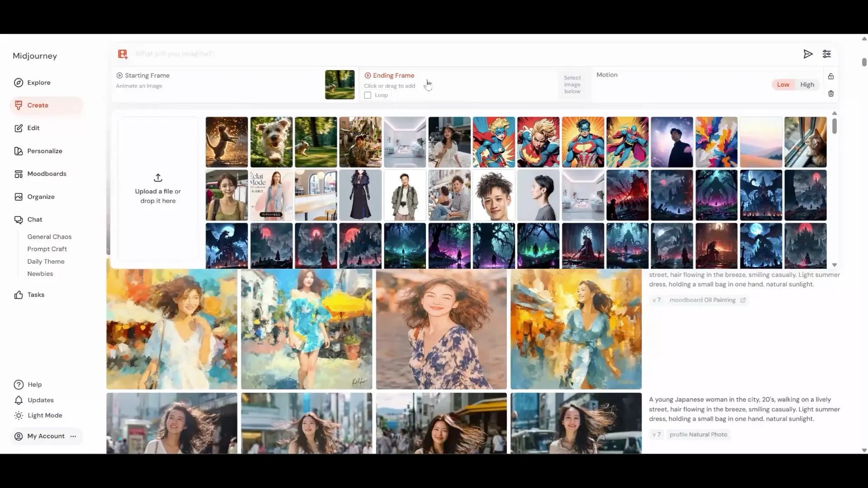
Task: Switch to Light Mode
Action: [44, 415]
